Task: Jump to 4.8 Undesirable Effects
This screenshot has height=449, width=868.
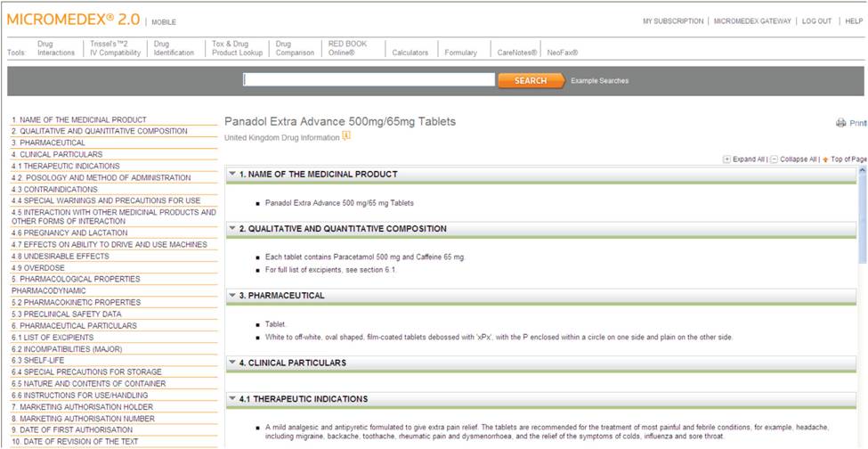Action: coord(61,257)
